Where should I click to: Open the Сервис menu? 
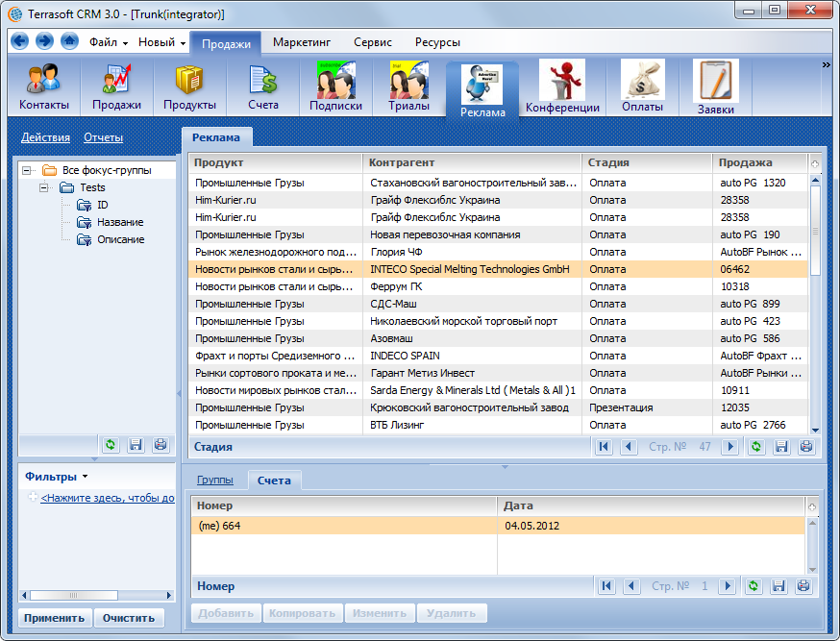tap(372, 42)
